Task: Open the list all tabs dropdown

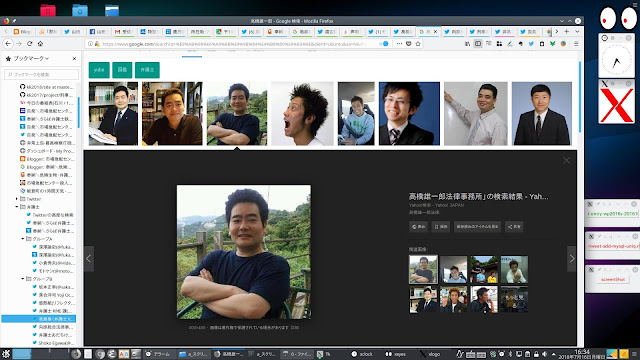Action: [x=577, y=31]
